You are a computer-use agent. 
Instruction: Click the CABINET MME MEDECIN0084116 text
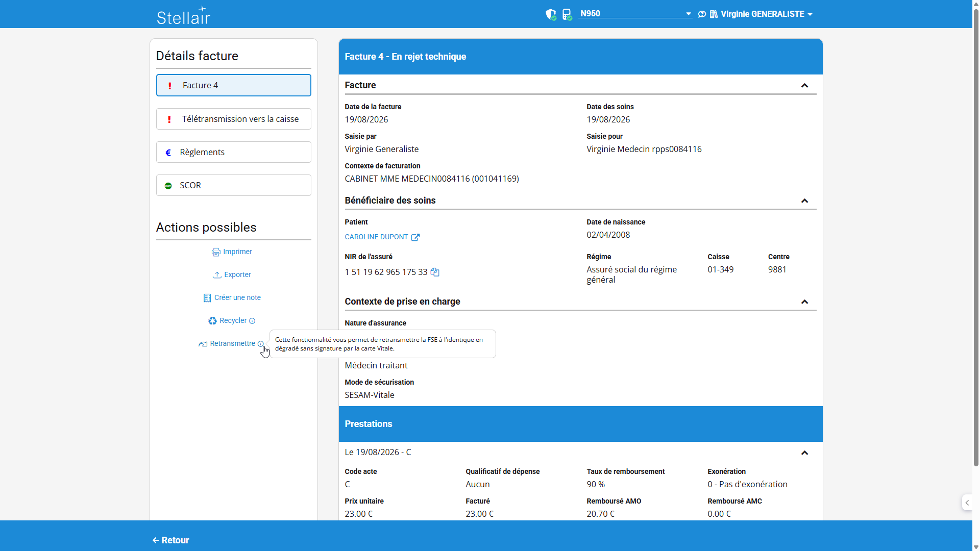(432, 179)
